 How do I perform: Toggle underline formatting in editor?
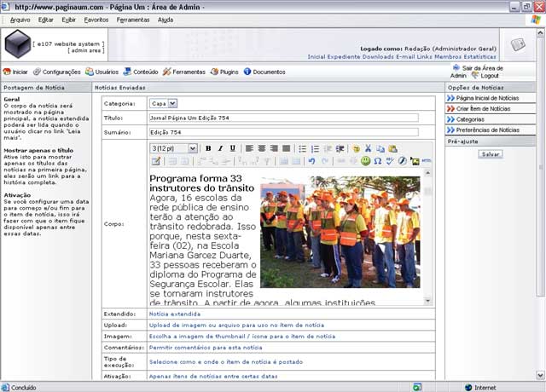pos(233,148)
